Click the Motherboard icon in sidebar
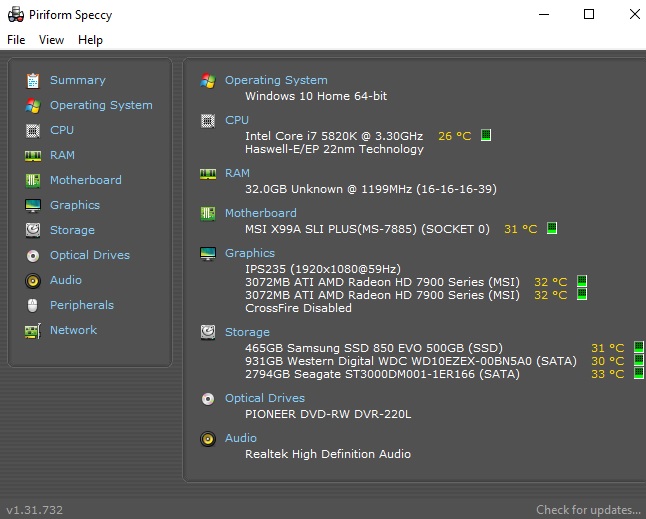 tap(33, 180)
